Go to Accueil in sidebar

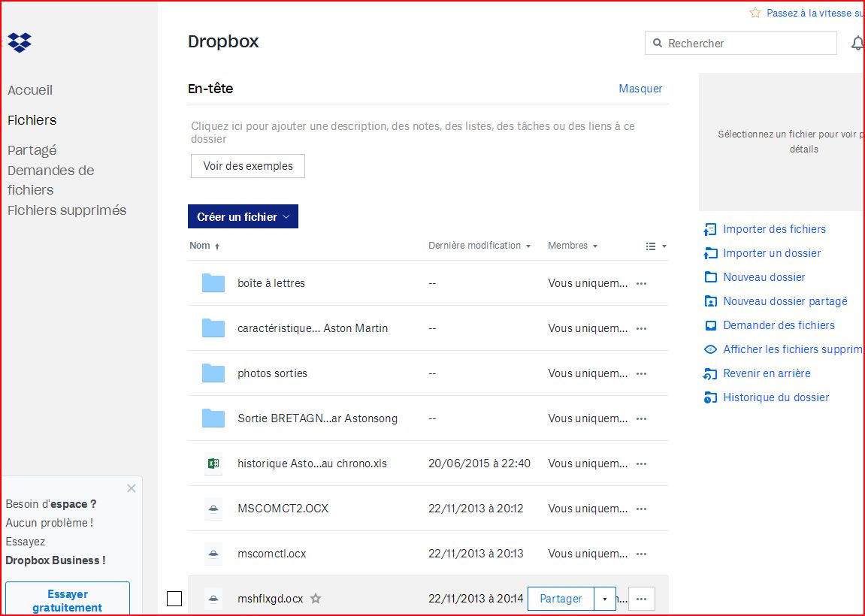30,90
